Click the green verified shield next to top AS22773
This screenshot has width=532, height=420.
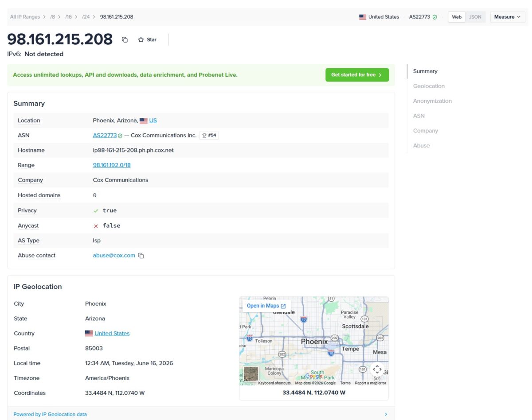pos(435,17)
